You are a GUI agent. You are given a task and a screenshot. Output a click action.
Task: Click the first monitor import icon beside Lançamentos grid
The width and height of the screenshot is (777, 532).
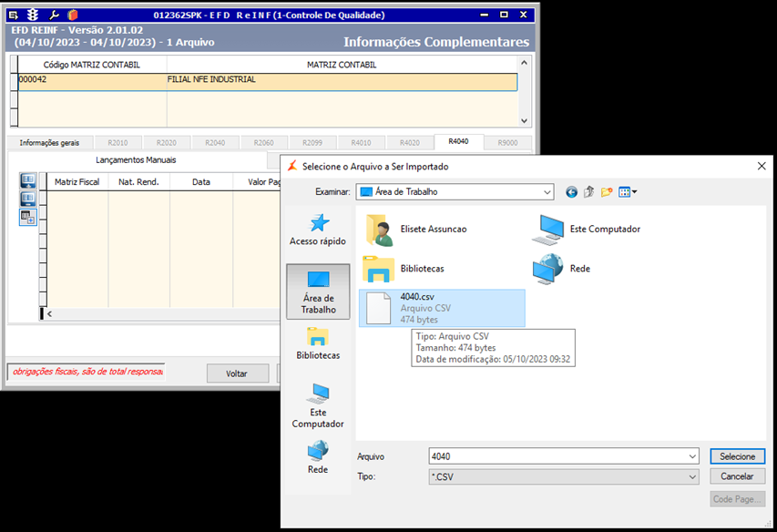point(28,180)
